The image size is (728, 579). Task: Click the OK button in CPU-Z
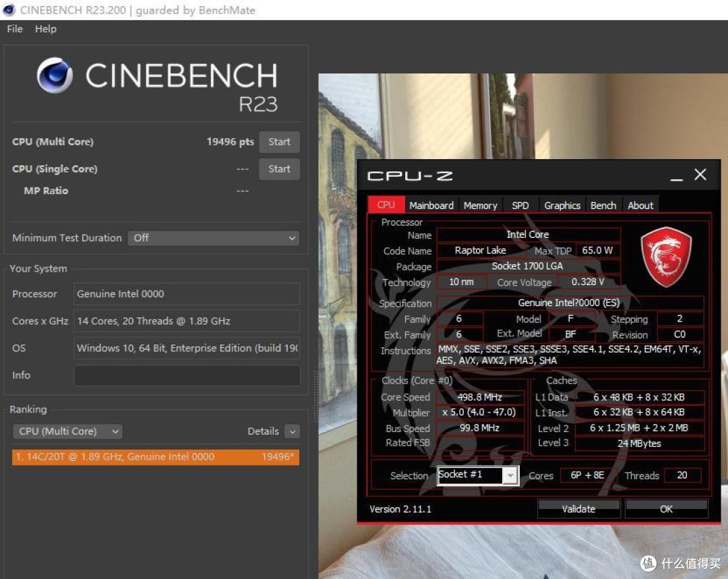(666, 509)
